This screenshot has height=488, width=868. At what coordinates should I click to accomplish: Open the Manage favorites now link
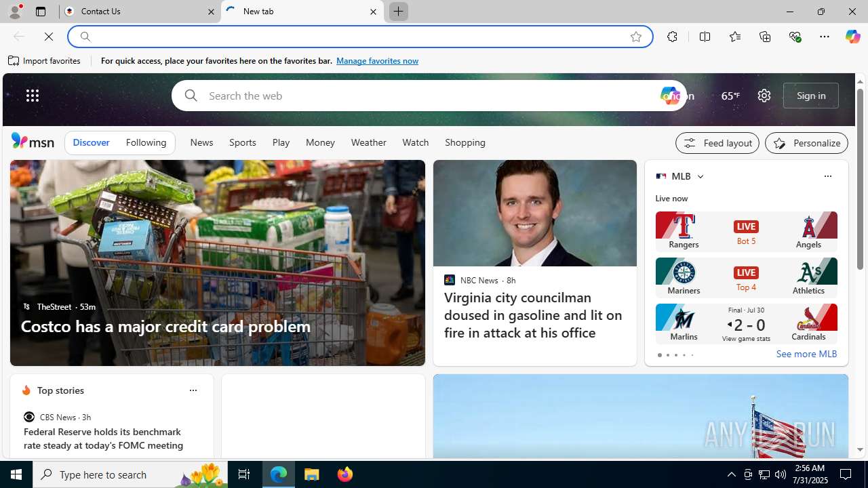377,61
